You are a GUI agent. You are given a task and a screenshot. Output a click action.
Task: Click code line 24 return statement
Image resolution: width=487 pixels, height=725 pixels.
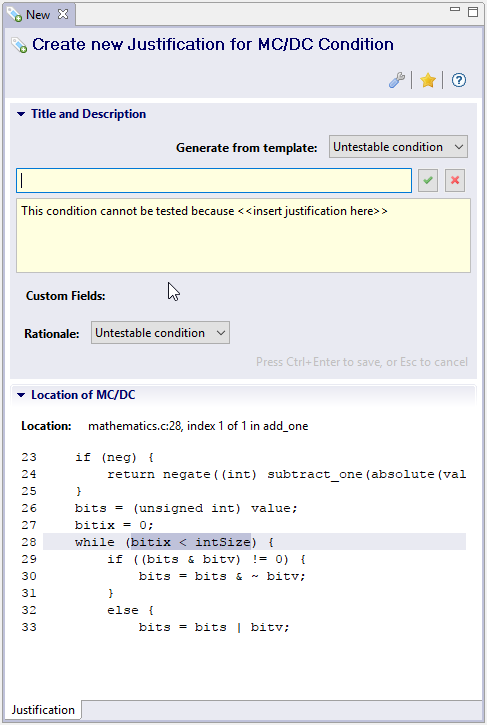click(286, 474)
